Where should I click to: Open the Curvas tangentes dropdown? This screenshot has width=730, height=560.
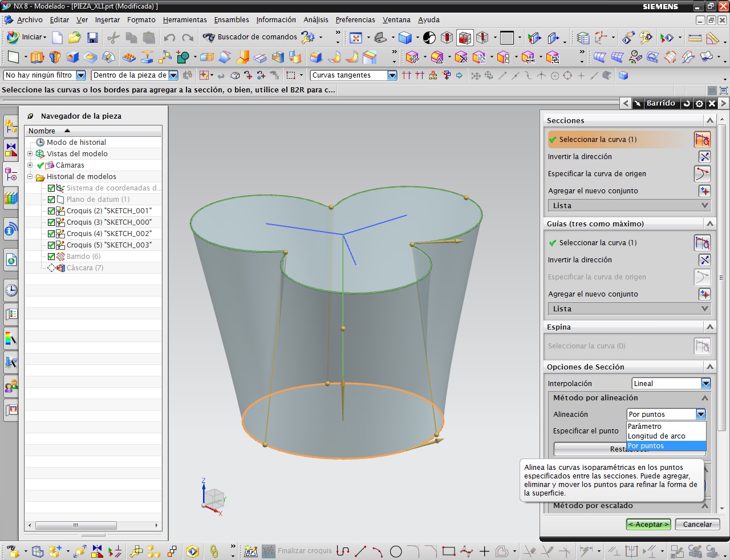click(x=392, y=75)
